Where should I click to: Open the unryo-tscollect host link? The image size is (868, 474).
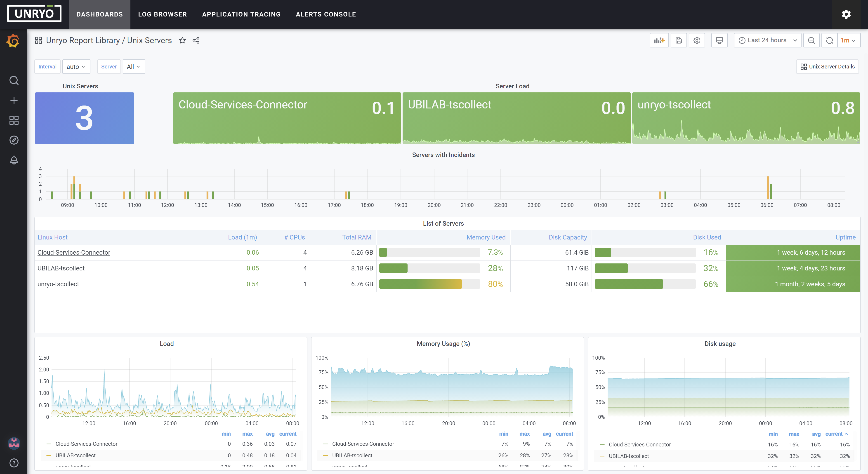coord(58,284)
